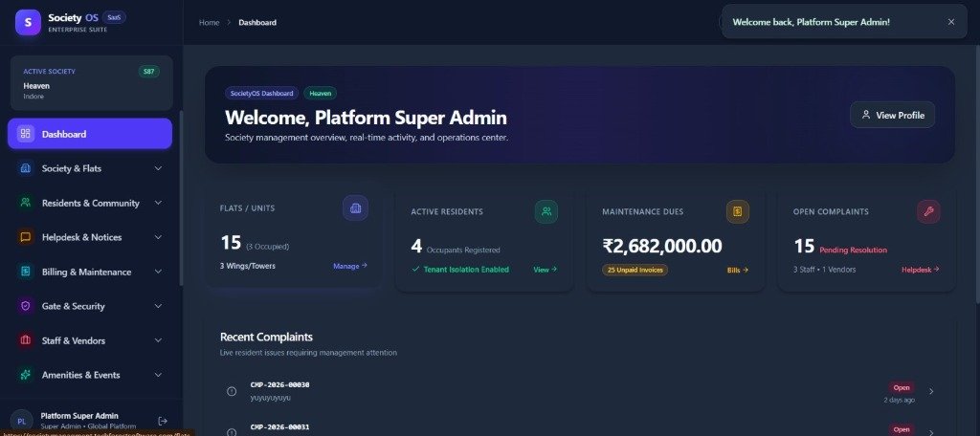The image size is (980, 436).
Task: Go to Home in the breadcrumb
Action: click(x=209, y=23)
